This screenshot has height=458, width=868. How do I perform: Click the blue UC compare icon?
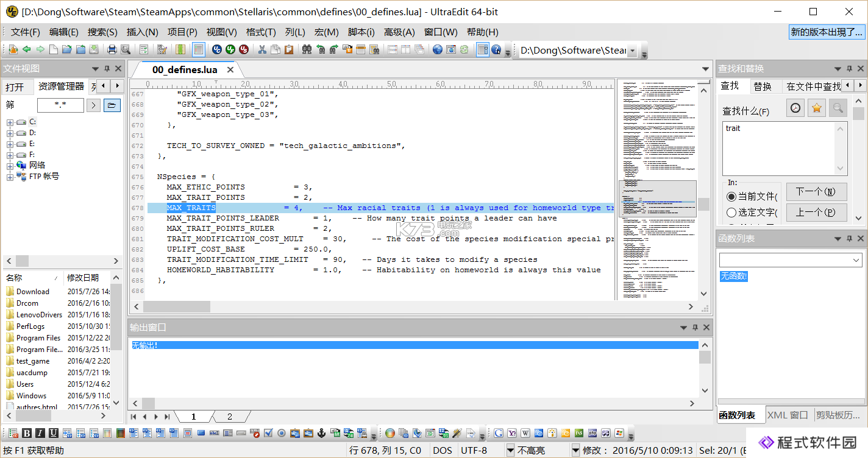pos(216,50)
